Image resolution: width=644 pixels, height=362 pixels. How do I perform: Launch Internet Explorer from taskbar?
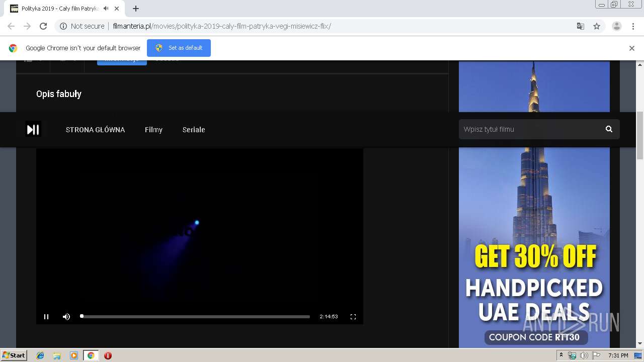[40, 355]
